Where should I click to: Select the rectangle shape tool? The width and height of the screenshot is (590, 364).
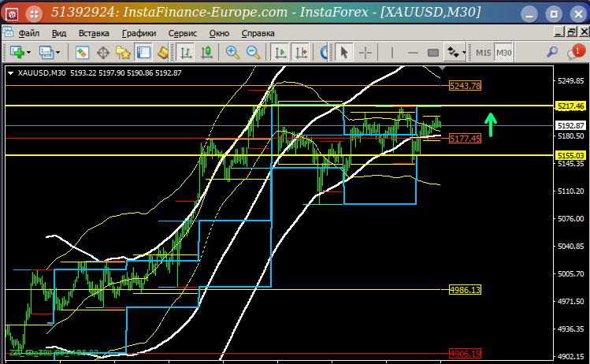[433, 52]
